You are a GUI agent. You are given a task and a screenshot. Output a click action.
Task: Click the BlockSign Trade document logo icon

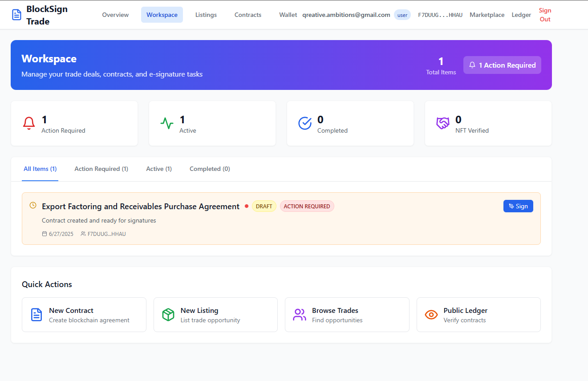coord(16,15)
